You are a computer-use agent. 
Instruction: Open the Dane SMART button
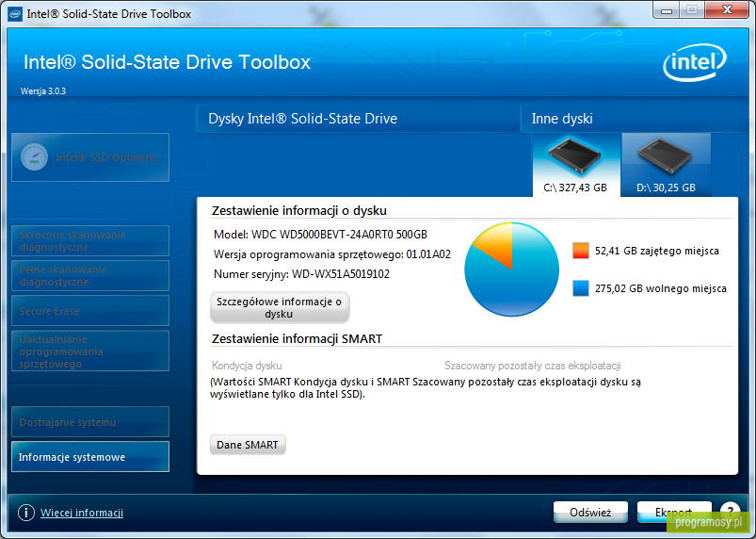coord(248,445)
